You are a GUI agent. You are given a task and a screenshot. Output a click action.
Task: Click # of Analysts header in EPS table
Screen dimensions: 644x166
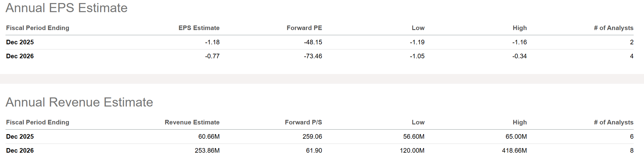click(x=613, y=28)
